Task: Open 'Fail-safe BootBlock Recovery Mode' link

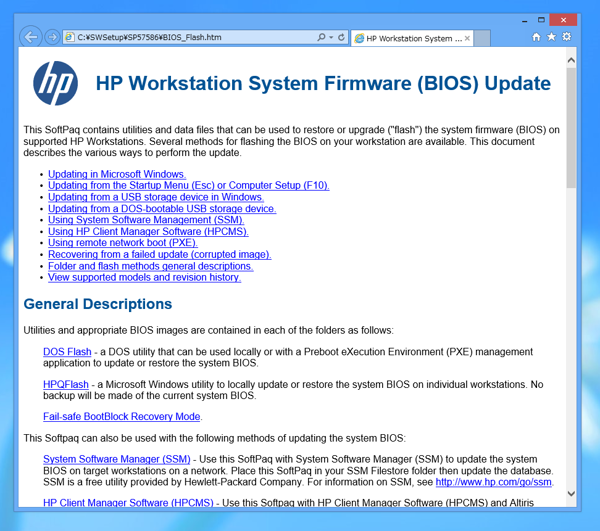Action: click(122, 416)
